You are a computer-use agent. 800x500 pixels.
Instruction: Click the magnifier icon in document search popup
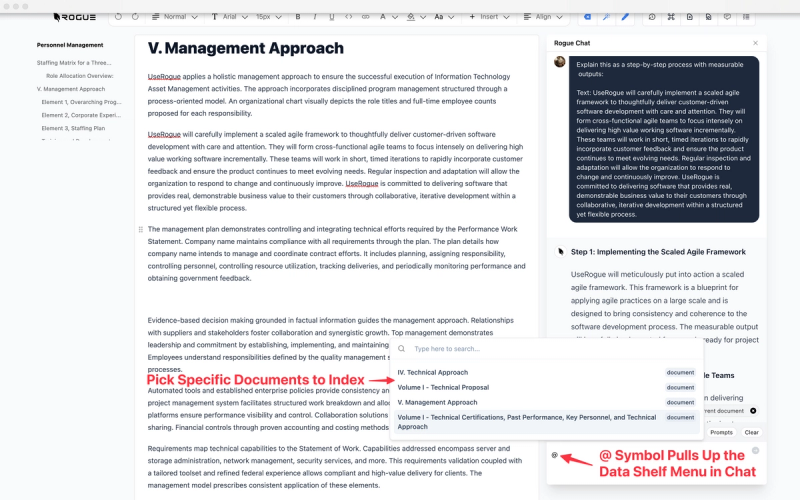coord(402,349)
